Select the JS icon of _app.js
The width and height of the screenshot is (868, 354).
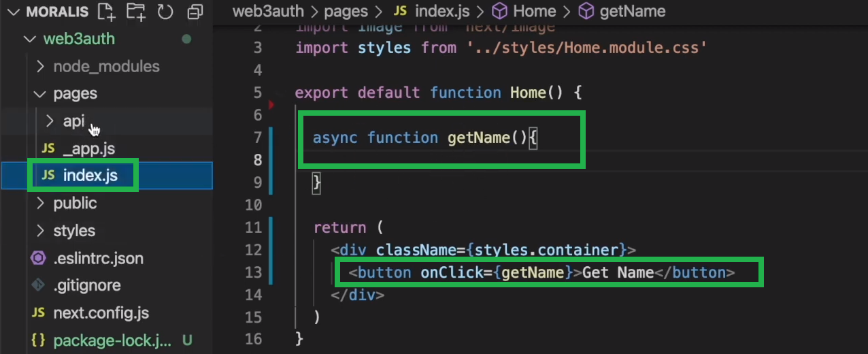coord(48,148)
